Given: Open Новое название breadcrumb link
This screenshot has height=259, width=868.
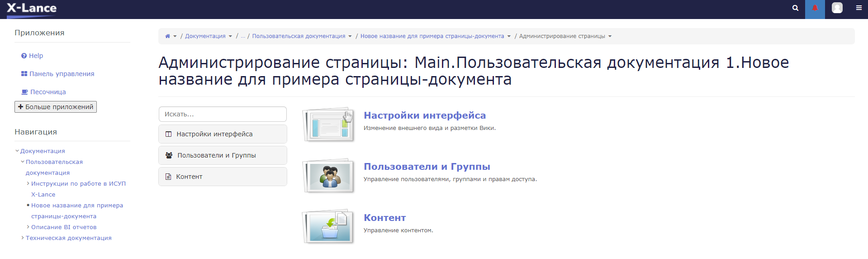Looking at the screenshot, I should click(432, 36).
